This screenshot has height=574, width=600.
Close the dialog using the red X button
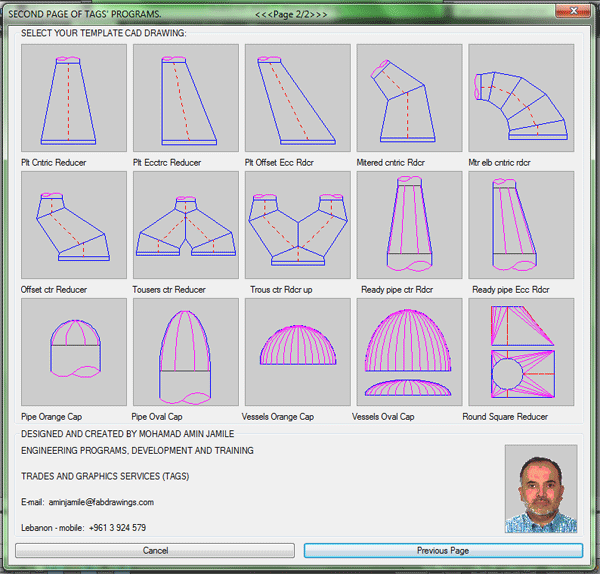[573, 9]
